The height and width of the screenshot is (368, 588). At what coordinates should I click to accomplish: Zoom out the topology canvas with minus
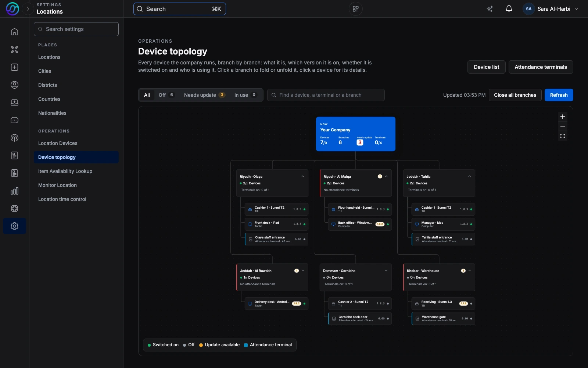click(x=562, y=126)
